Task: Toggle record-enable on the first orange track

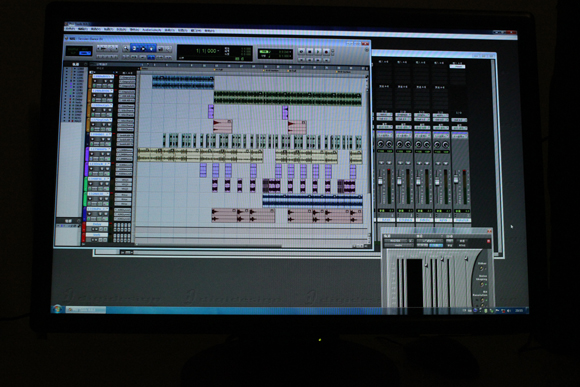Action: [x=95, y=81]
